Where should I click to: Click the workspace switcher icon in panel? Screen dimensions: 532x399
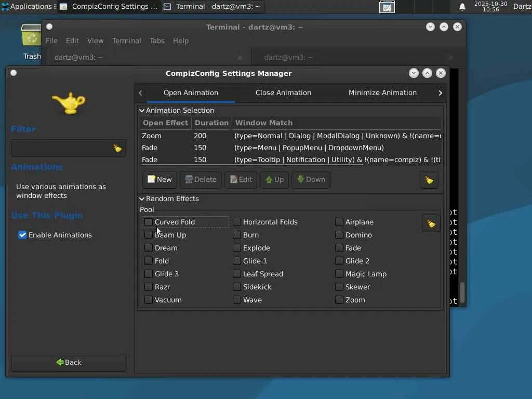tap(387, 7)
